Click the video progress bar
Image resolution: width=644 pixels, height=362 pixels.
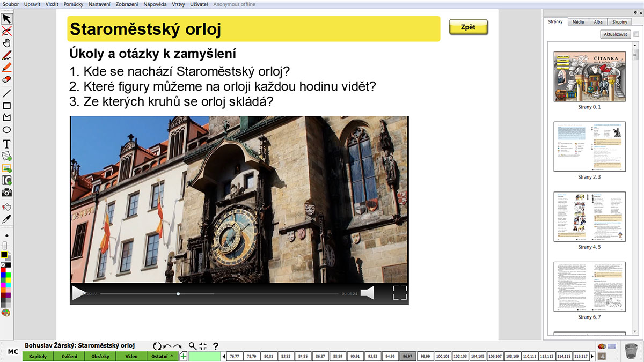[x=219, y=293]
